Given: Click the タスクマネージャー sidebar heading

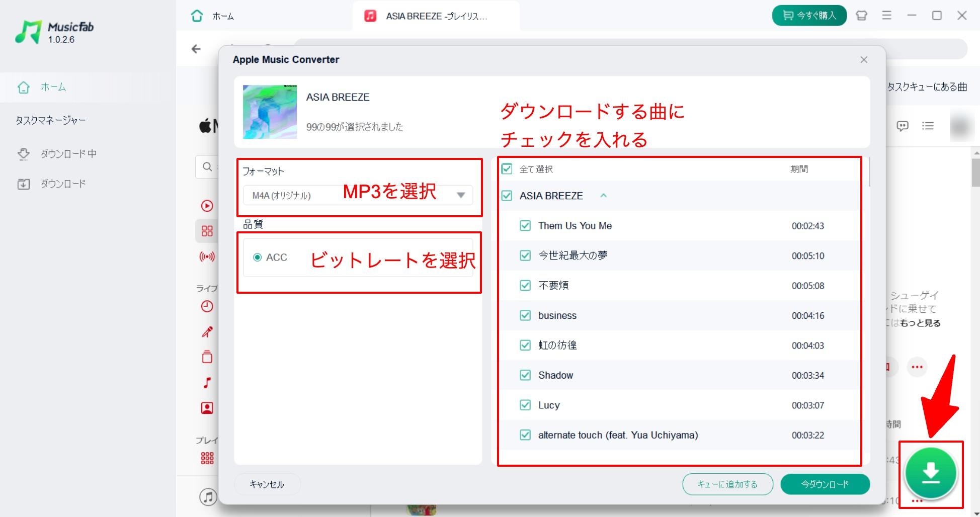Looking at the screenshot, I should pos(51,120).
